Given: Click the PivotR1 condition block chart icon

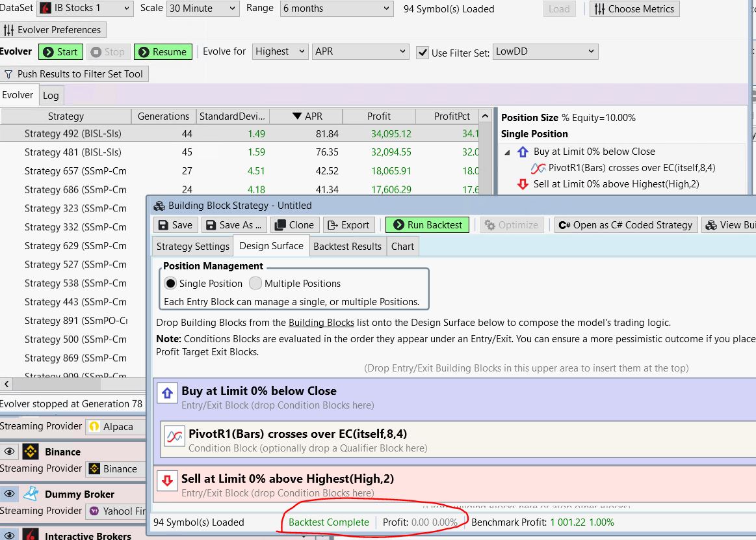Looking at the screenshot, I should pos(175,436).
